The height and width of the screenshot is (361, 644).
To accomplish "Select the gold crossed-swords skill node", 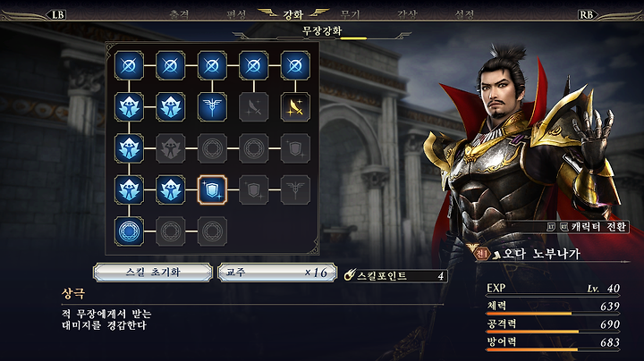I will tap(295, 107).
